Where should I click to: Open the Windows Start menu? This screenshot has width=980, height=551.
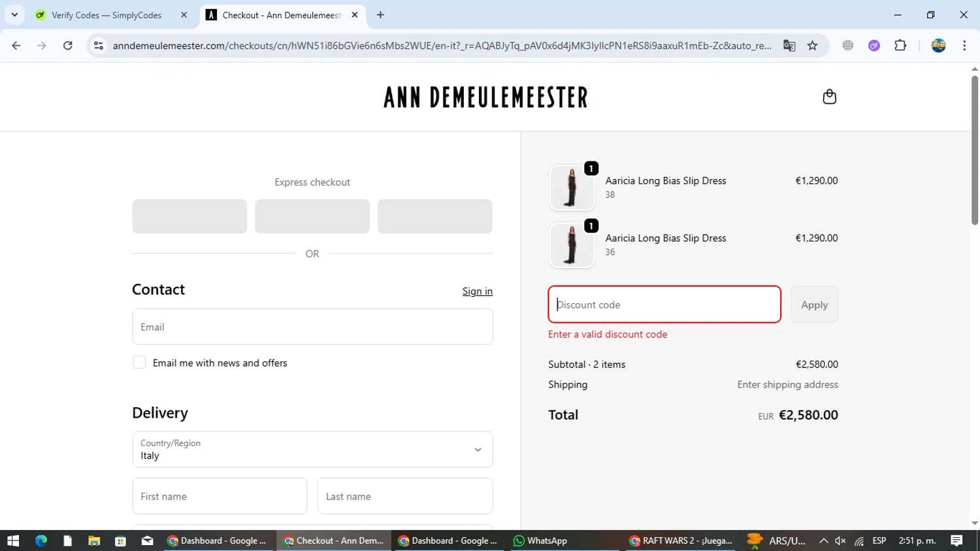tap(13, 541)
